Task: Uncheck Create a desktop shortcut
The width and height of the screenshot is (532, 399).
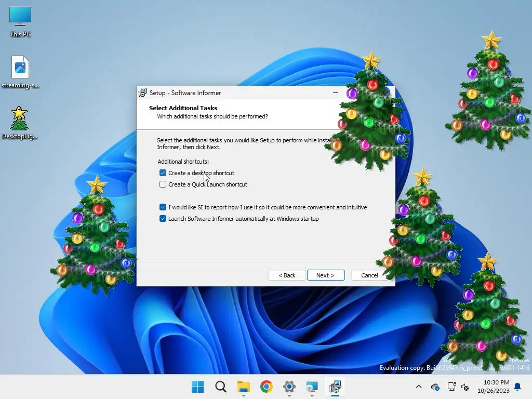Action: 163,173
